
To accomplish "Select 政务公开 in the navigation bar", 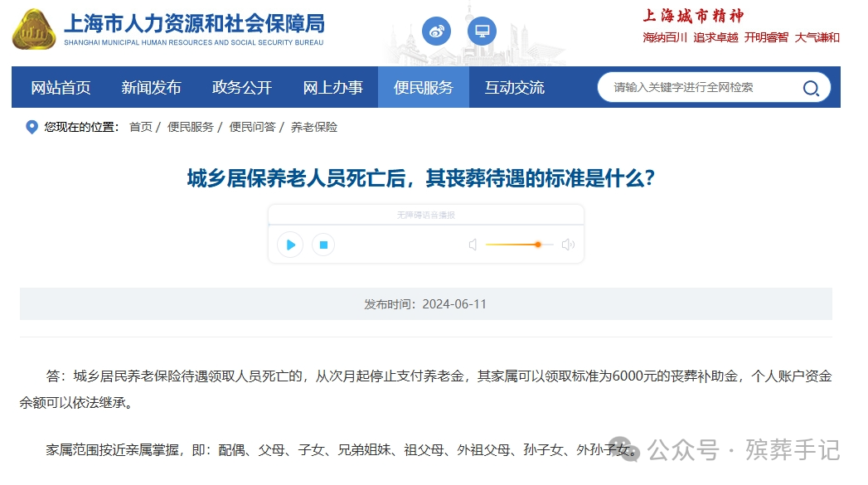I will point(240,87).
